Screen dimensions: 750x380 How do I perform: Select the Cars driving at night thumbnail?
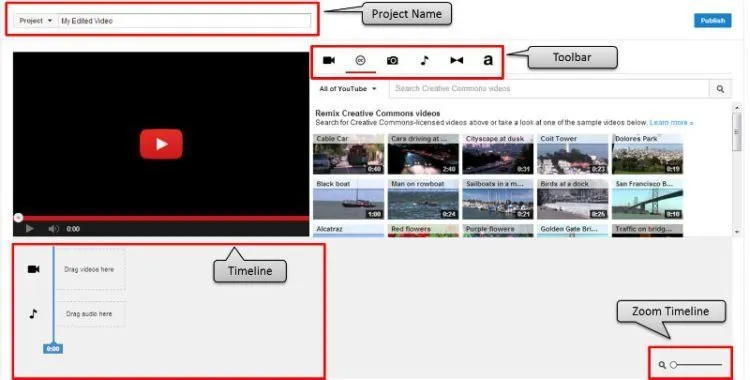click(423, 154)
